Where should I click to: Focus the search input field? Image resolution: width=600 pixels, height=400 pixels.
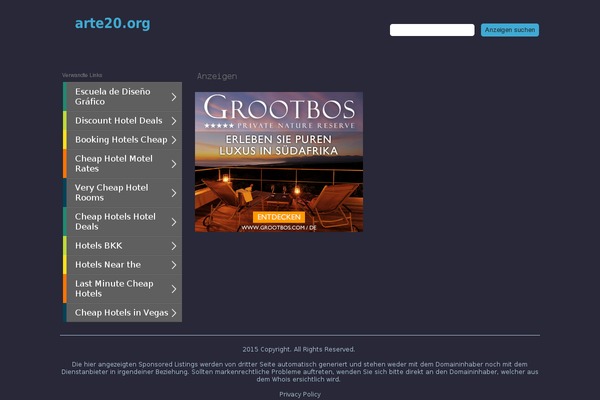pyautogui.click(x=432, y=30)
